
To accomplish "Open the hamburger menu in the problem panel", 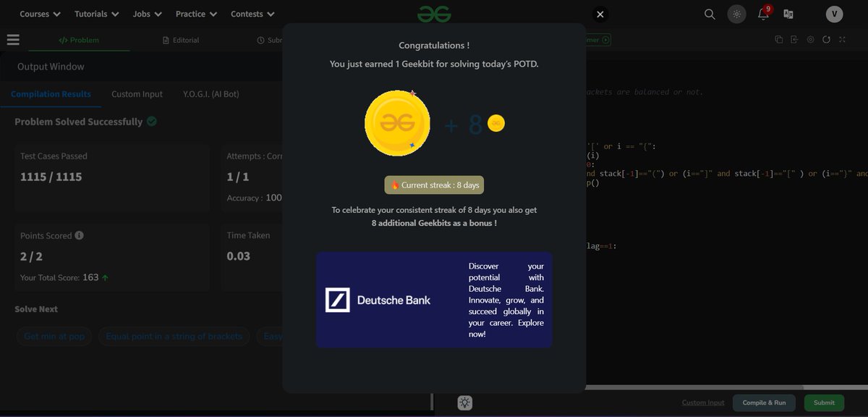I will 13,40.
